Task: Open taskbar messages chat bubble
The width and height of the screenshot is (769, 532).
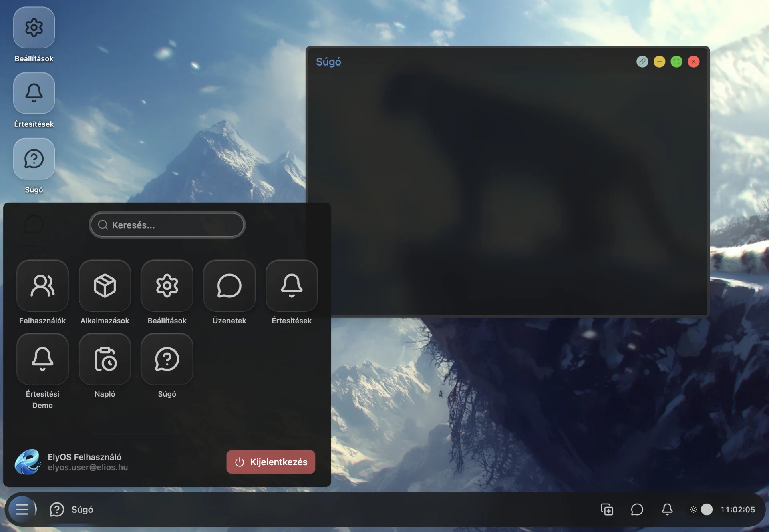Action: [x=637, y=509]
